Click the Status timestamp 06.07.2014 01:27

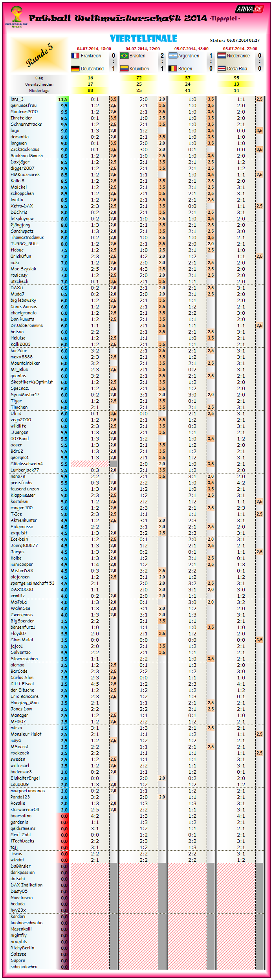243,40
